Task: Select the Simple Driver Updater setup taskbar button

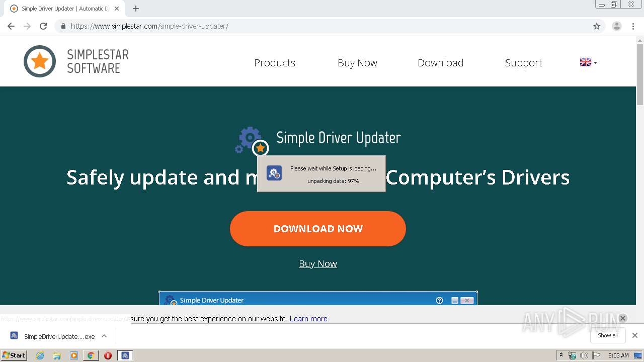Action: [x=125, y=355]
